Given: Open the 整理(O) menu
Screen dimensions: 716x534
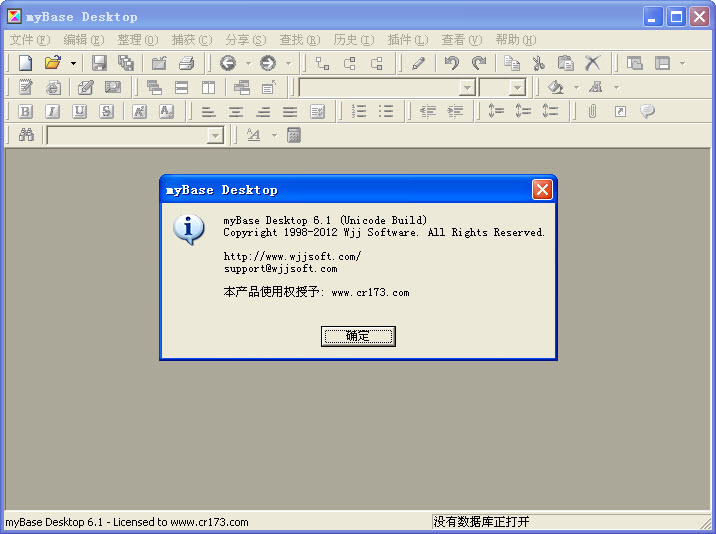Looking at the screenshot, I should point(138,40).
